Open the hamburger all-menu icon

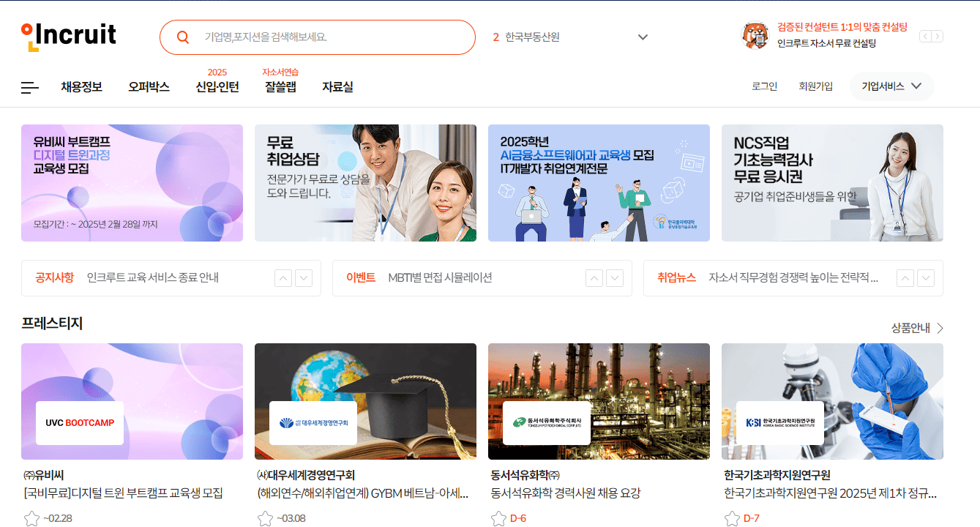point(30,88)
